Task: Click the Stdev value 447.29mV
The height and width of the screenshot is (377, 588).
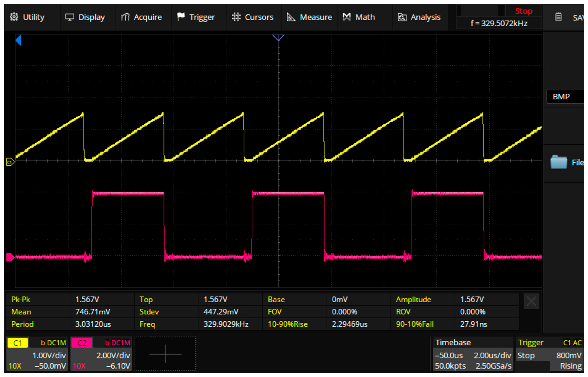Action: 221,312
